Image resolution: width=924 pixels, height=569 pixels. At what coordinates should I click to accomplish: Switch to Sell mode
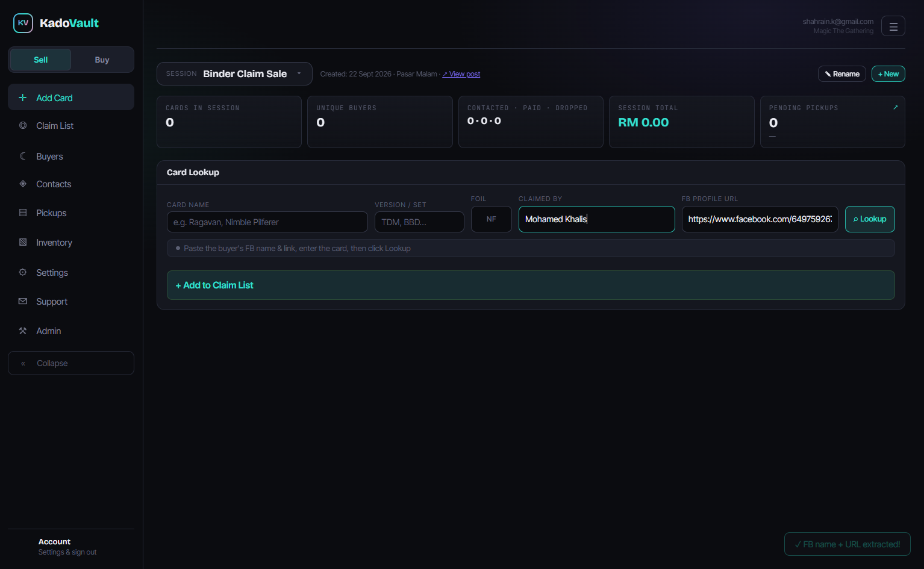tap(41, 60)
